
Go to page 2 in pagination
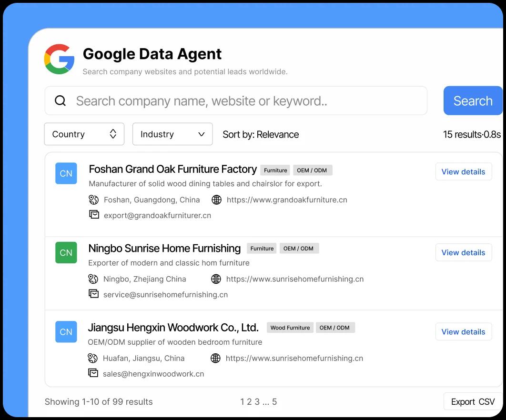point(249,401)
